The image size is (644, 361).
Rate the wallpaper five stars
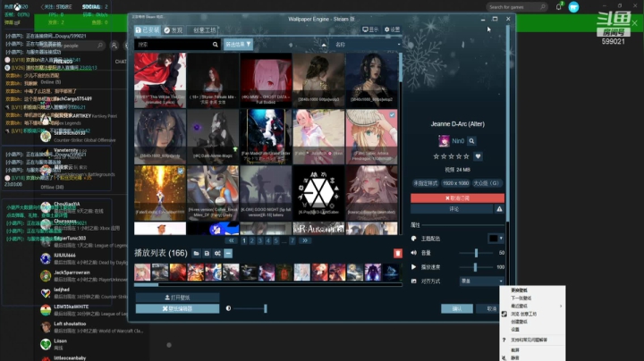[x=466, y=156]
